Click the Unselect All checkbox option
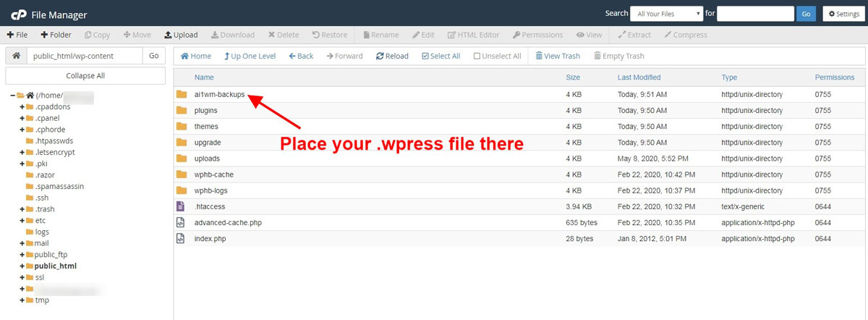 (x=497, y=56)
